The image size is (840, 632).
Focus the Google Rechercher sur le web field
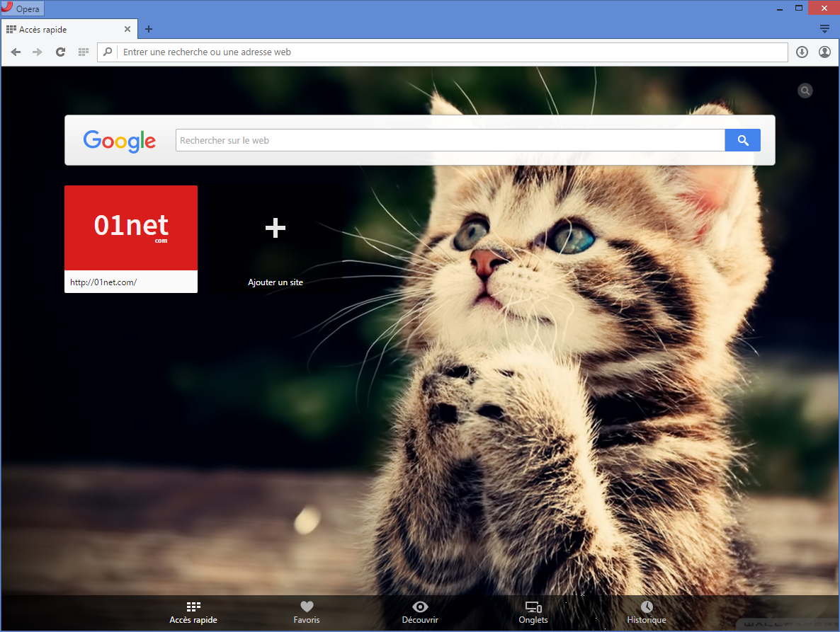tap(450, 140)
